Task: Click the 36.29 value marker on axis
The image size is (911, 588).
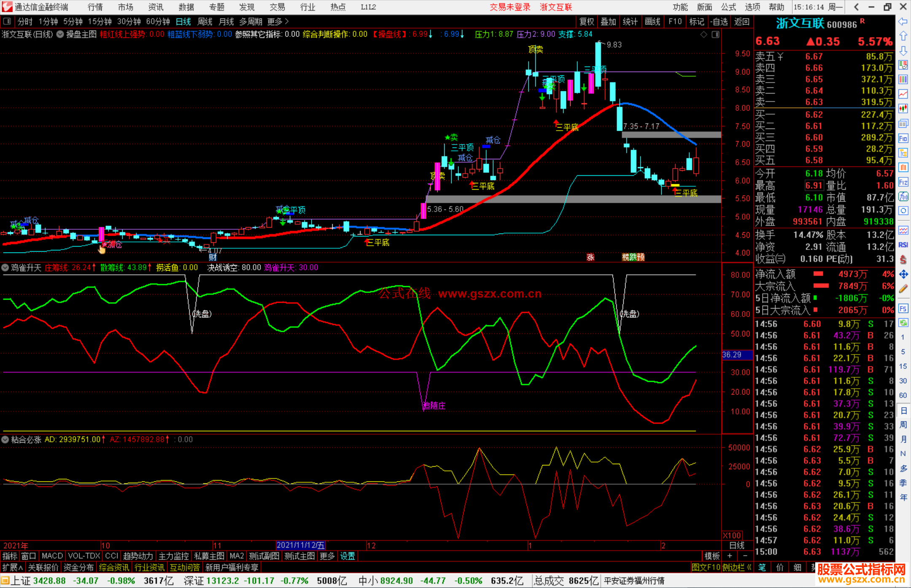Action: pyautogui.click(x=737, y=355)
